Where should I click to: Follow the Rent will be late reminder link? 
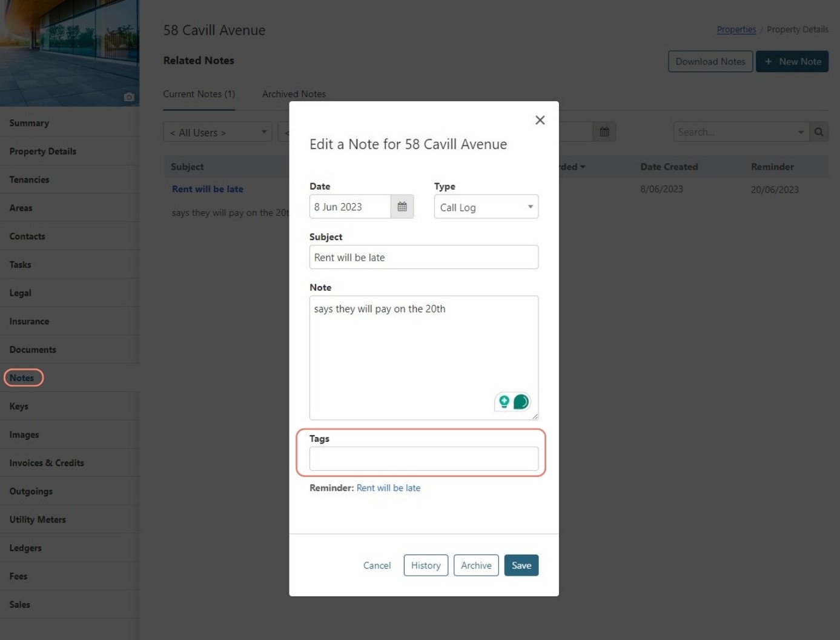[x=388, y=487]
